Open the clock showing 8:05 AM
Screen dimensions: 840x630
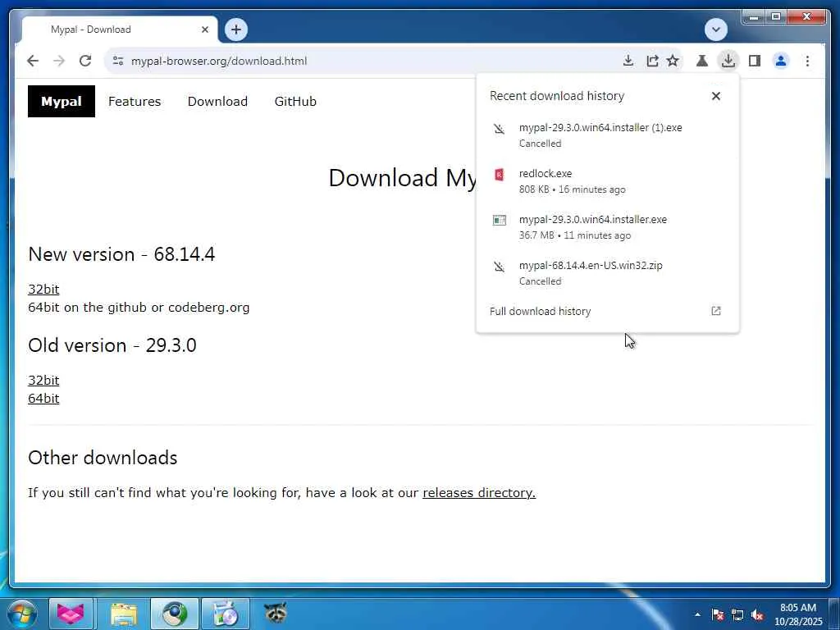click(797, 614)
